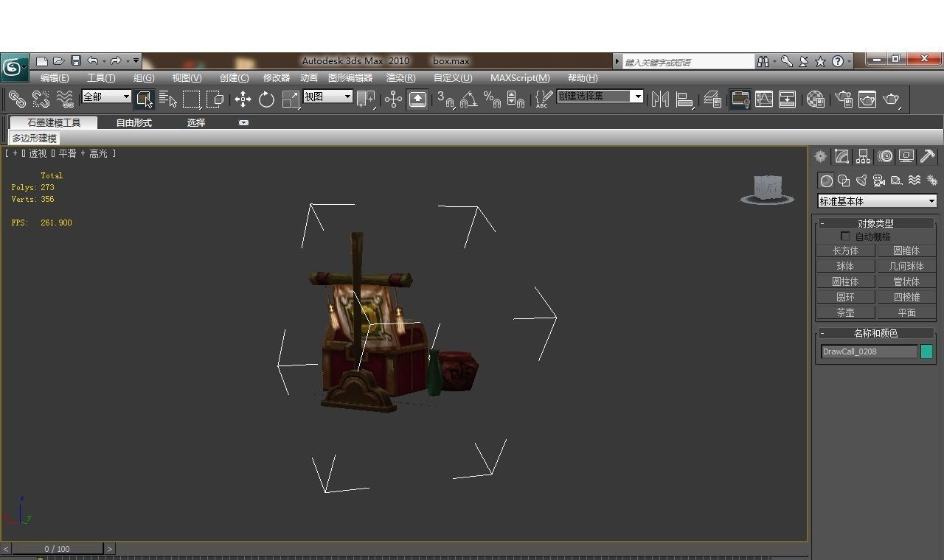Screen dimensions: 944x560
Task: Open the 编辑(E) menu
Action: pos(55,77)
